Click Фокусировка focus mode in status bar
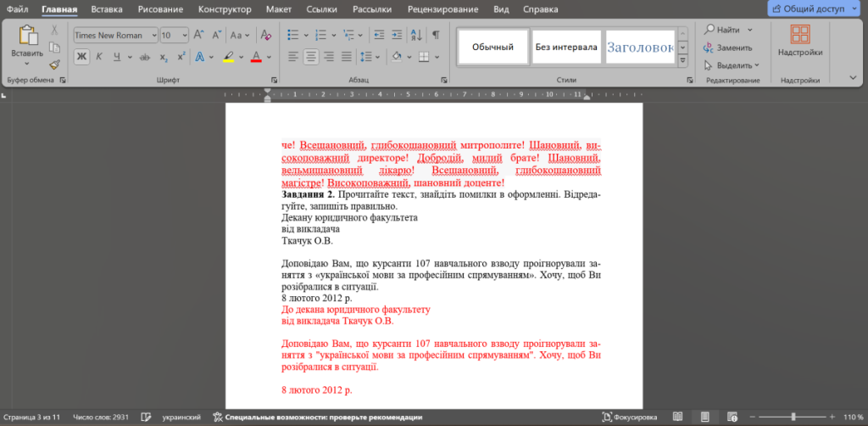868x426 pixels. (630, 418)
